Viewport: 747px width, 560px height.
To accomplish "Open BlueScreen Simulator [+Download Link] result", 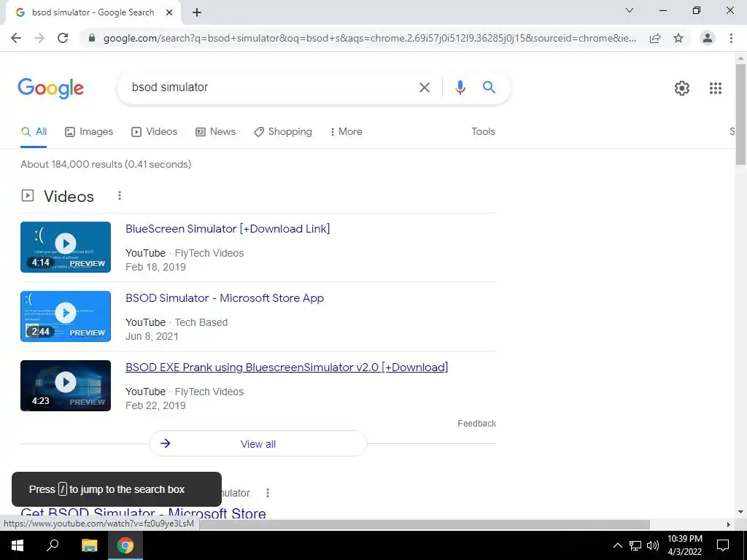I will pyautogui.click(x=228, y=228).
